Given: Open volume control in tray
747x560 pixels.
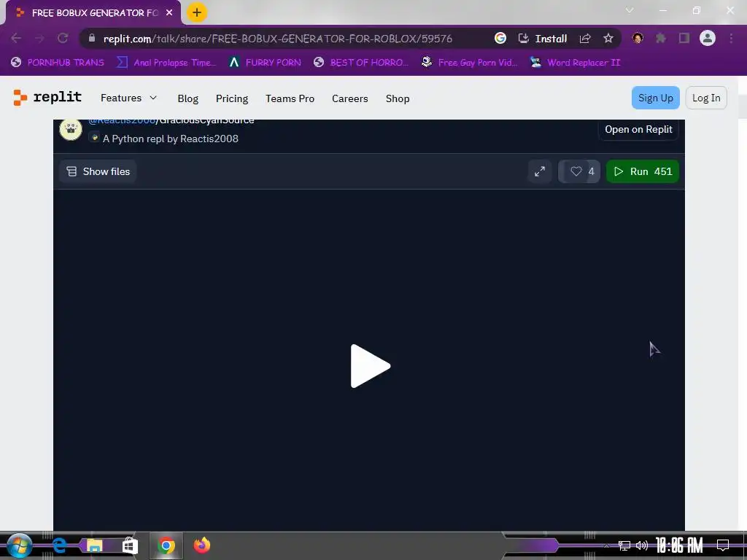Looking at the screenshot, I should 642,545.
